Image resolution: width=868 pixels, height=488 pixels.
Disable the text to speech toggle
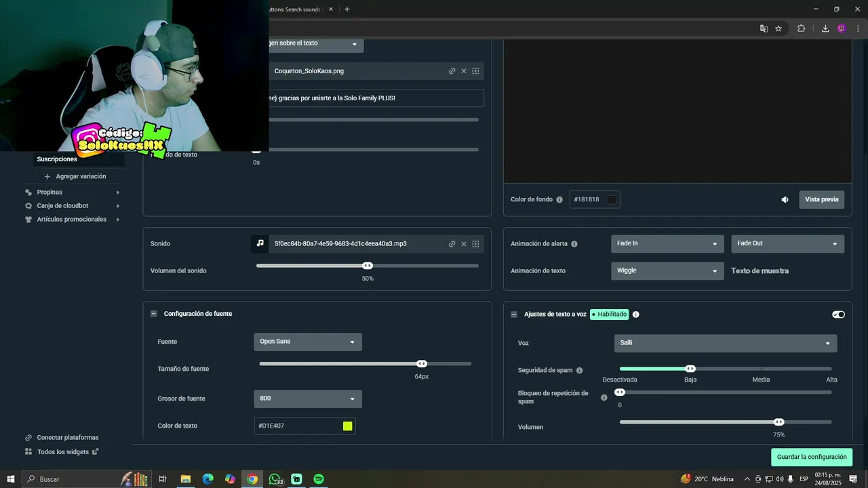click(839, 314)
